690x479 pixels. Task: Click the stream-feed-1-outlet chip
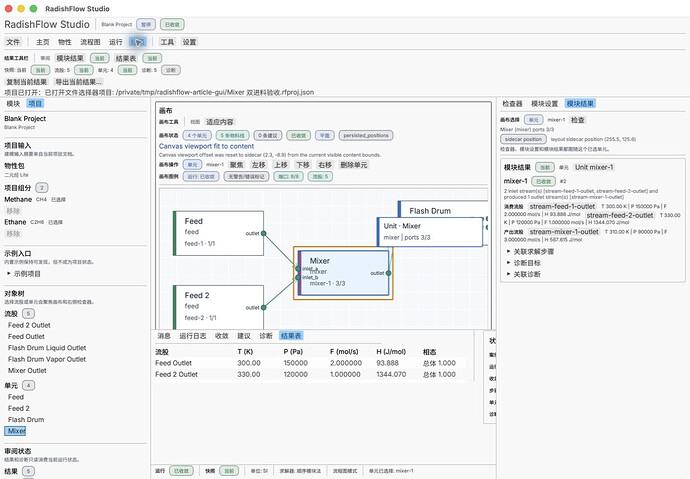pos(562,206)
